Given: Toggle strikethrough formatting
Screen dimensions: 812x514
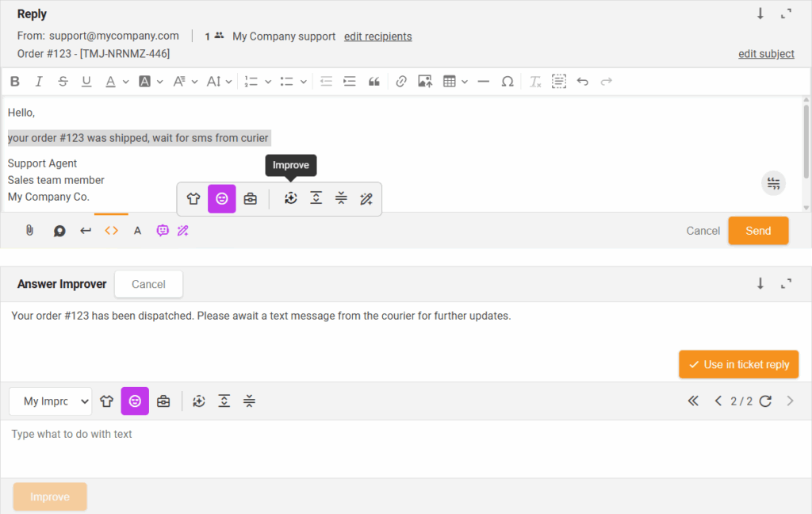Looking at the screenshot, I should click(x=63, y=81).
